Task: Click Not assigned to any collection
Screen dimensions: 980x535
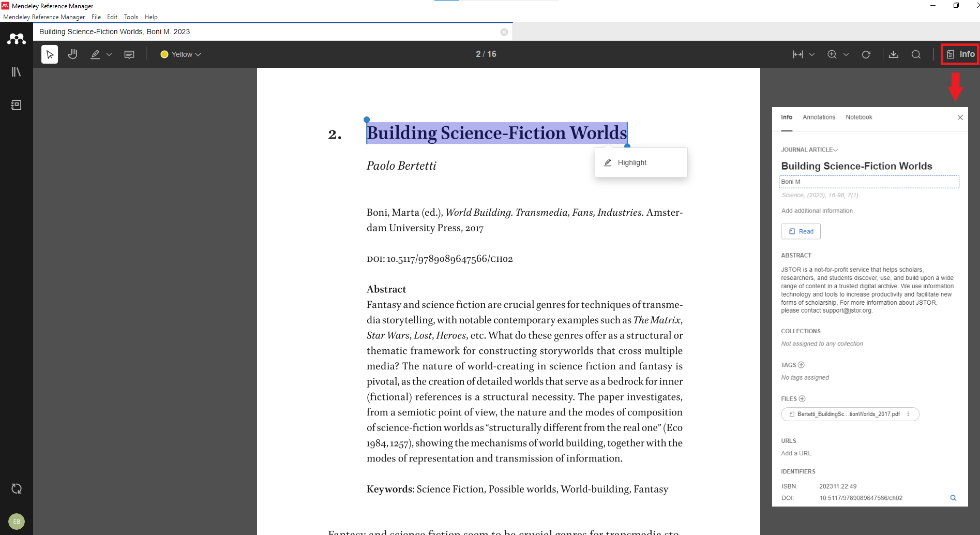Action: 822,344
